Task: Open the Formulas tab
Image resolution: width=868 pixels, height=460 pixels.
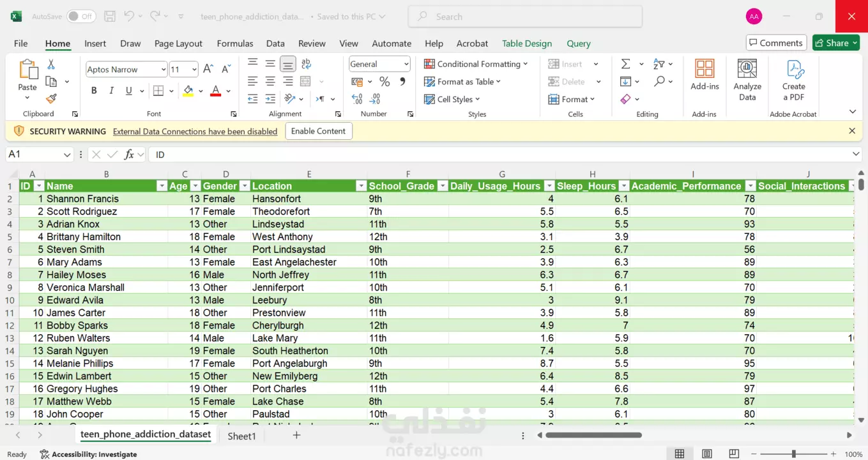Action: coord(235,43)
